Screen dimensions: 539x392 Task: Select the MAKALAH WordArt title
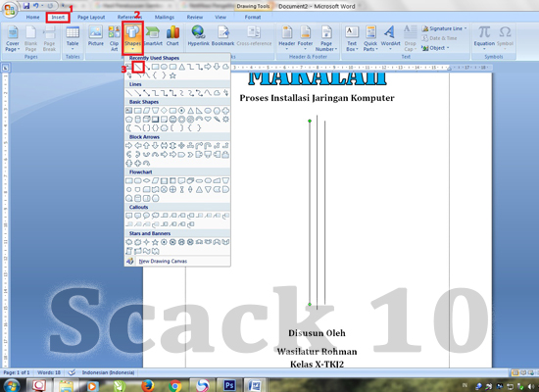[x=318, y=78]
